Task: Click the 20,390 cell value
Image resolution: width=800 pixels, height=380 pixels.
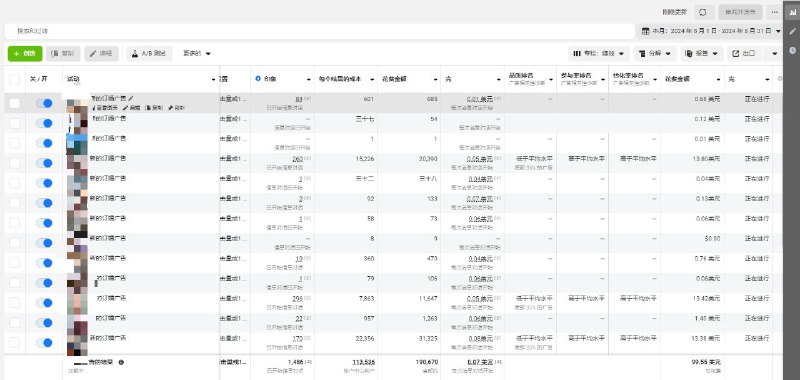Action: pos(428,159)
